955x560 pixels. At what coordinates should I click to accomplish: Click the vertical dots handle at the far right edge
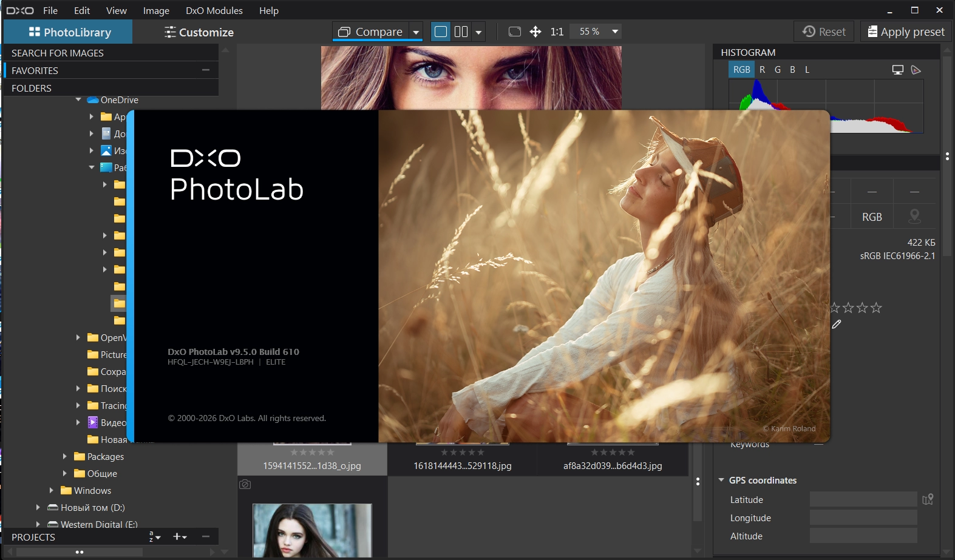pos(947,156)
